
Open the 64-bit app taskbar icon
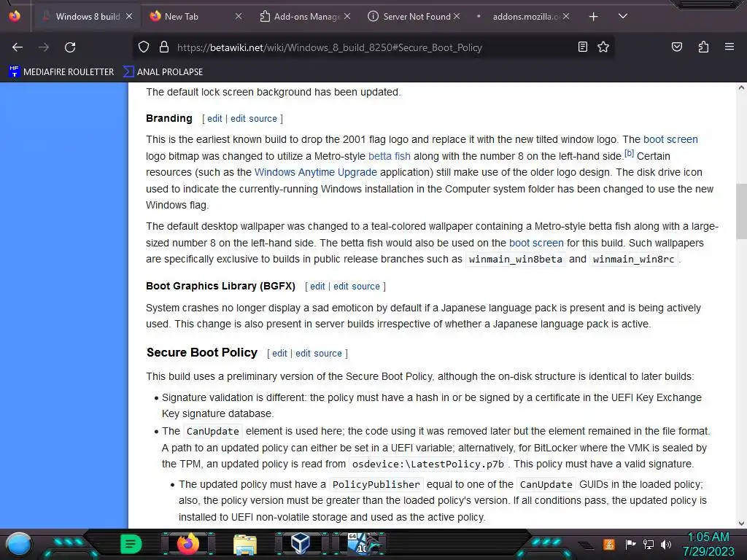click(x=363, y=544)
